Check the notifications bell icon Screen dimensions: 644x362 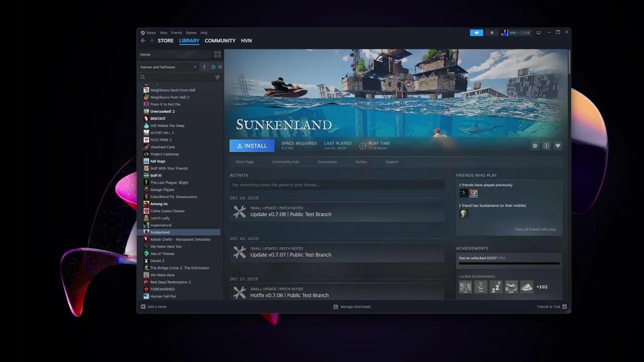492,32
